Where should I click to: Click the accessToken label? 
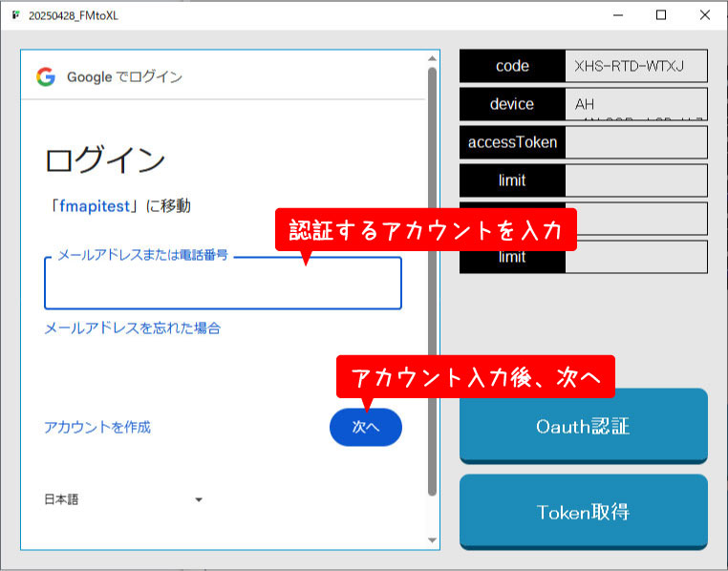513,142
